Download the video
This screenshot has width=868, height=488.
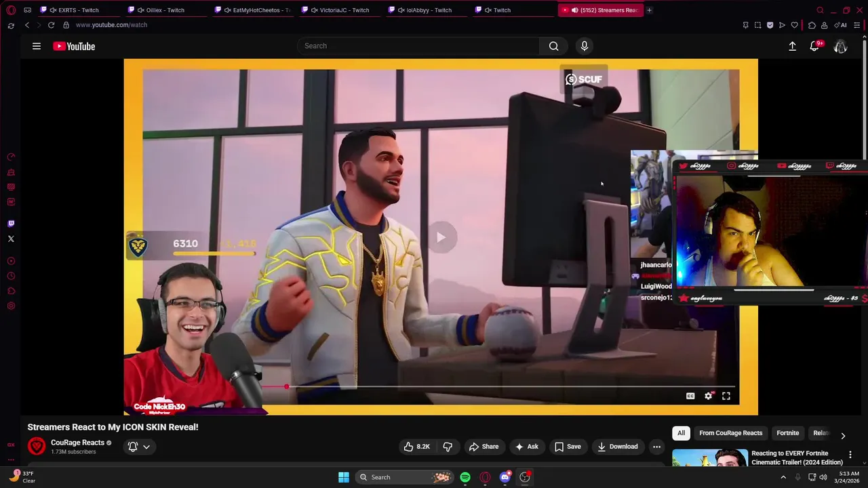[x=618, y=447]
